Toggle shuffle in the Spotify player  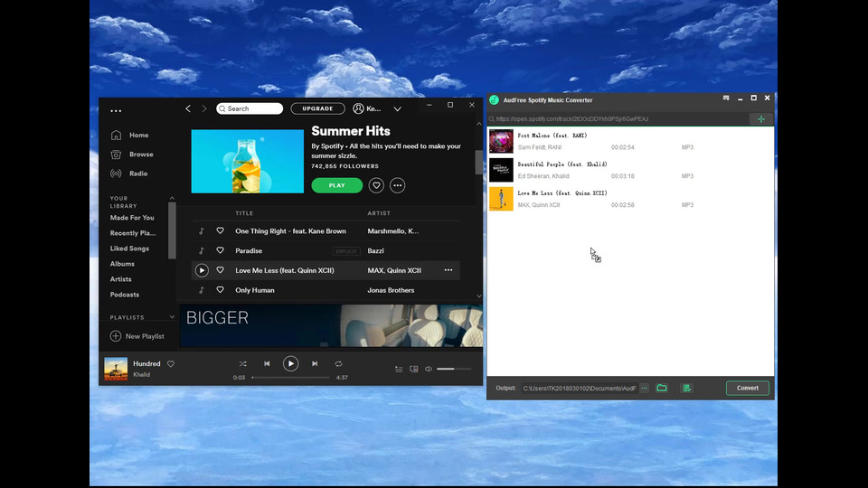pos(243,363)
